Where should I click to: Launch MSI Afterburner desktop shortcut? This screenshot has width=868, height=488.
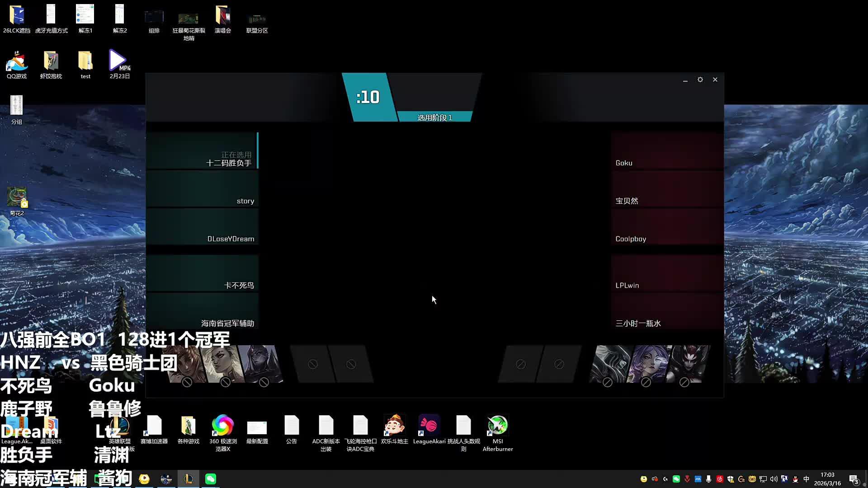pyautogui.click(x=497, y=426)
